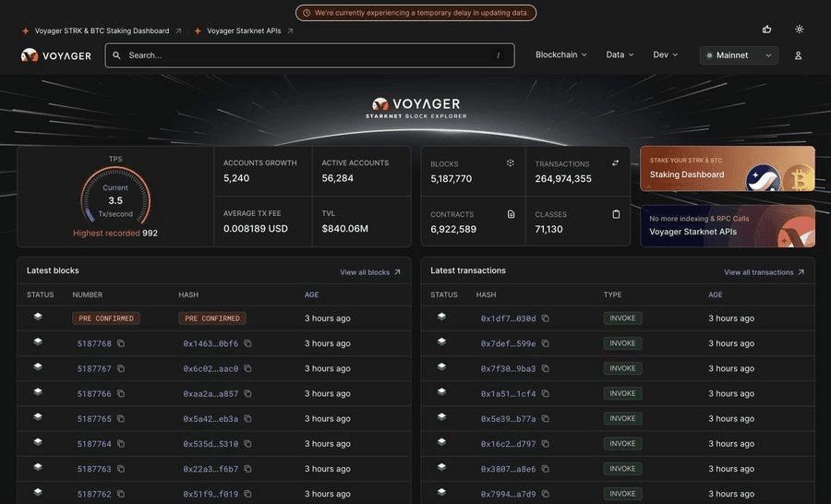
Task: Click View all blocks link
Action: coord(370,272)
